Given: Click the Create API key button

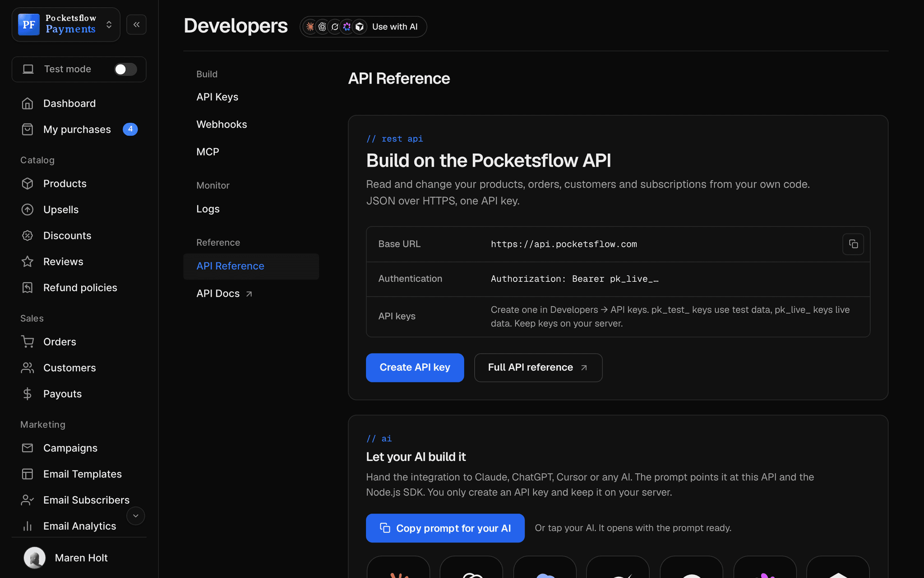Looking at the screenshot, I should (x=415, y=368).
